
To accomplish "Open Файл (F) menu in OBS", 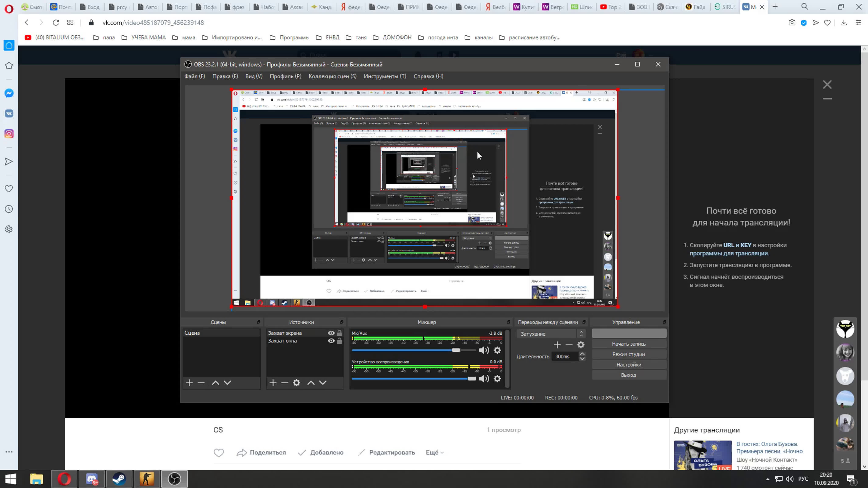I will 195,76.
